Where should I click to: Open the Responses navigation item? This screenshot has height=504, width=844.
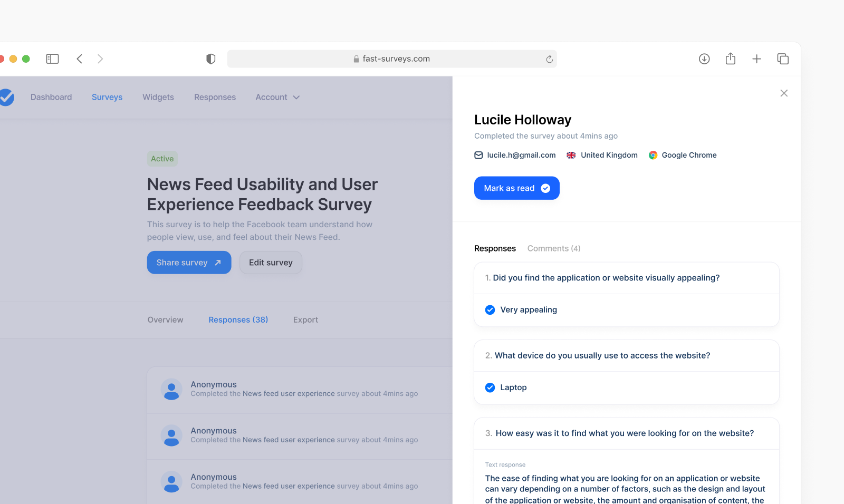click(215, 98)
